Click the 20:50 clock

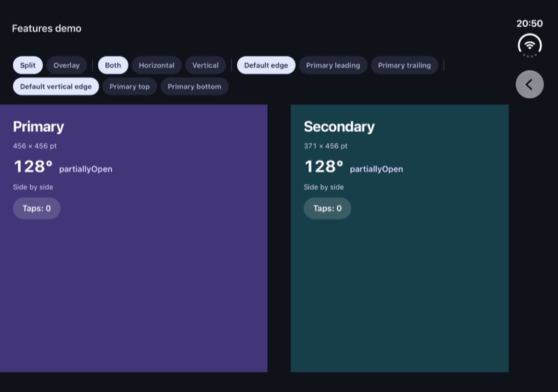(x=529, y=24)
